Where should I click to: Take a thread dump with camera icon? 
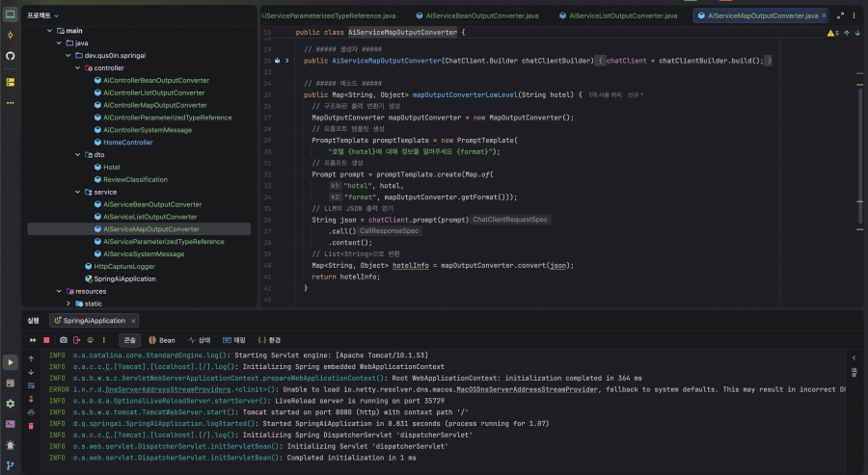tap(63, 340)
